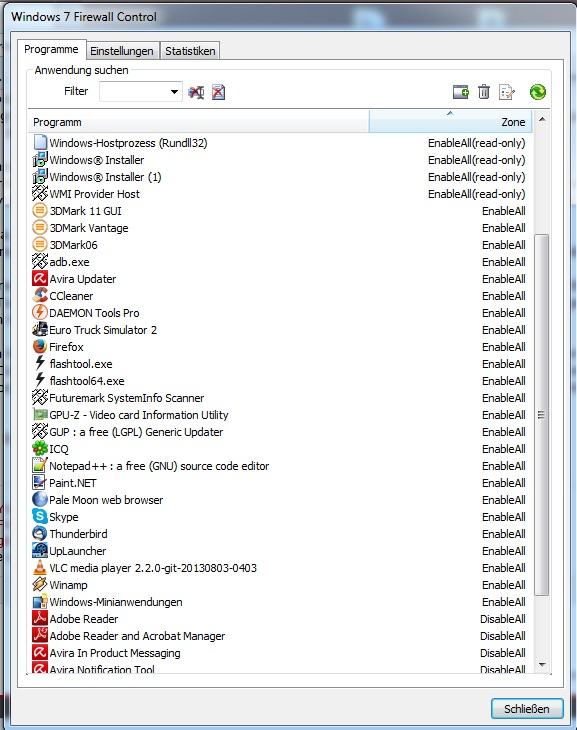Select the flashtool.exe entry
Screen dimensions: 577x730
279,364
